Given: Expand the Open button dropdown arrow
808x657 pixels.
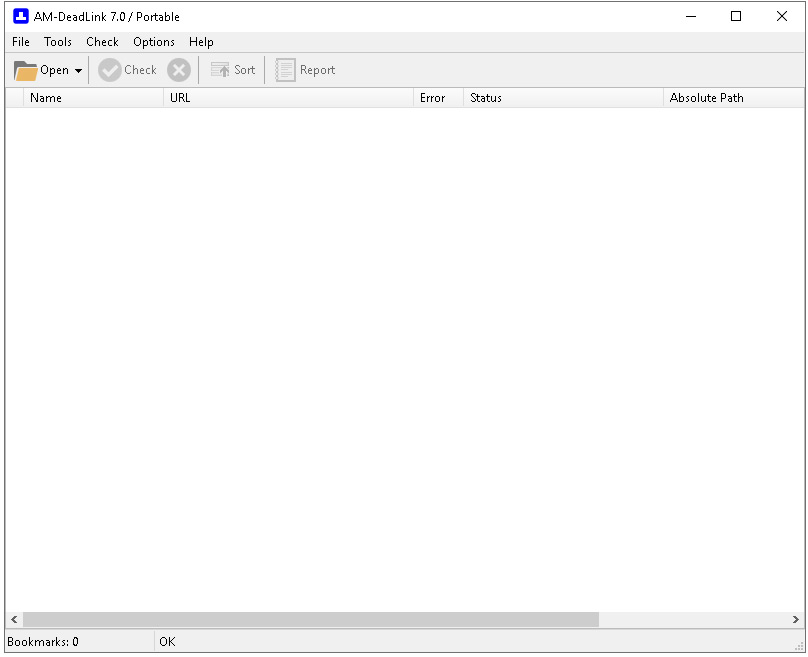Looking at the screenshot, I should click(x=78, y=71).
